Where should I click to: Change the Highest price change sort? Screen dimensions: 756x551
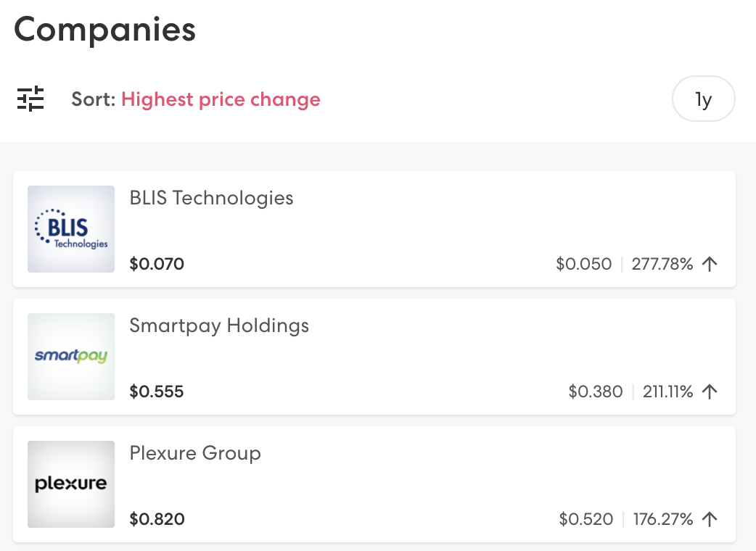[x=221, y=99]
